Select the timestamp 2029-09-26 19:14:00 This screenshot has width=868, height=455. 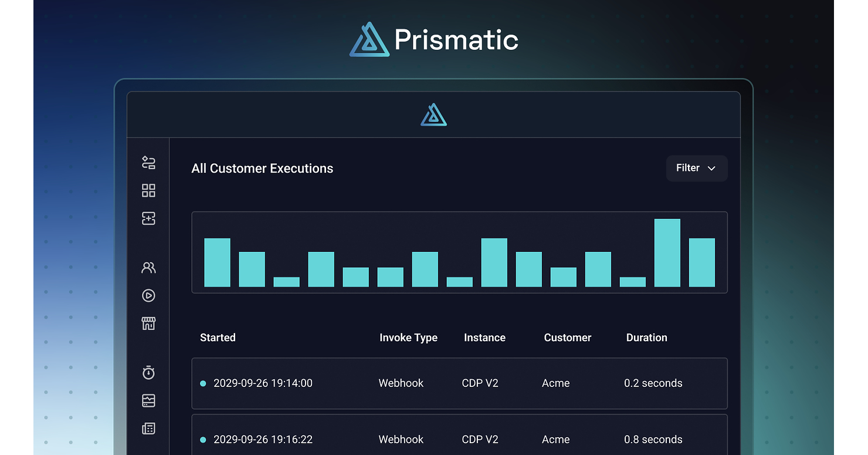(263, 383)
